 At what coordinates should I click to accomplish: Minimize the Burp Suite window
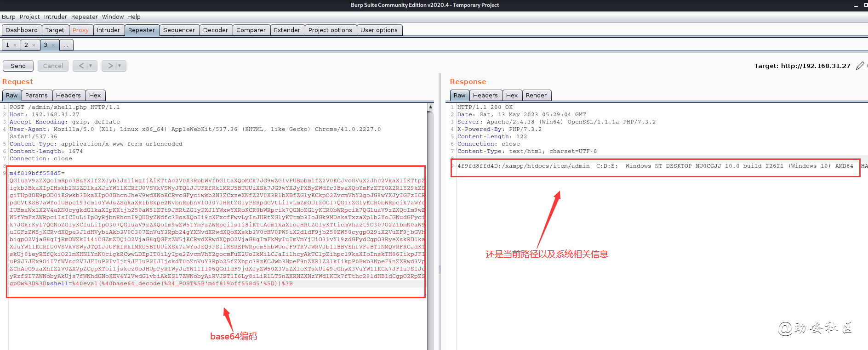[x=856, y=6]
